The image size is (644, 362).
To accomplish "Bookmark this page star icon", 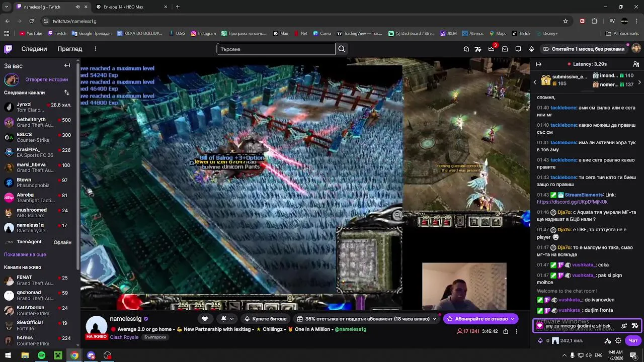I will pyautogui.click(x=566, y=21).
